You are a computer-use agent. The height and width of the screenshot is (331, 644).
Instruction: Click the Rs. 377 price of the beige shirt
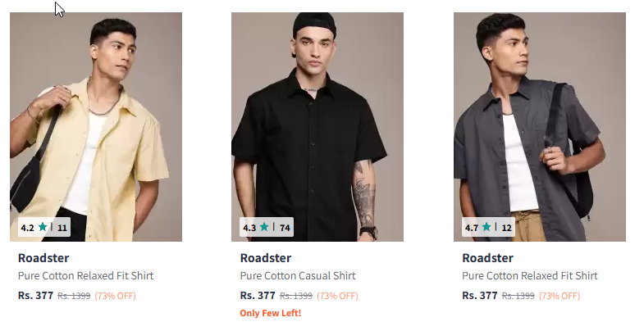36,295
